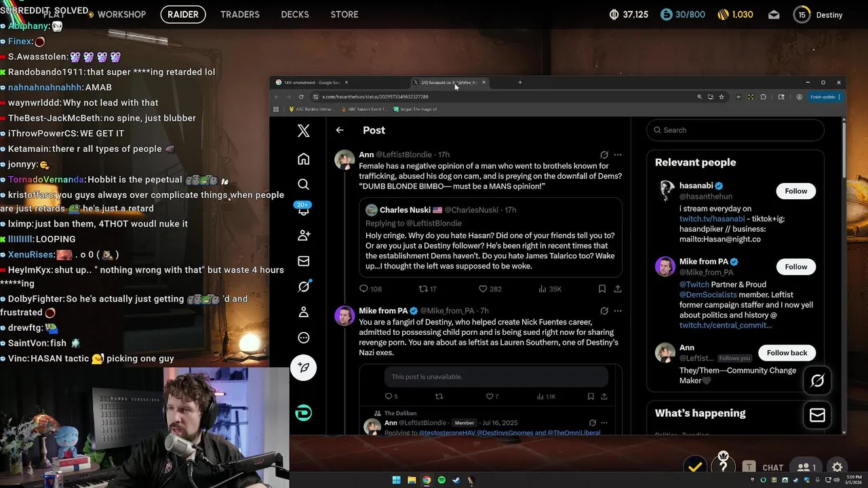This screenshot has width=868, height=488.
Task: Open the X follow-people icon in sidebar
Action: [303, 235]
